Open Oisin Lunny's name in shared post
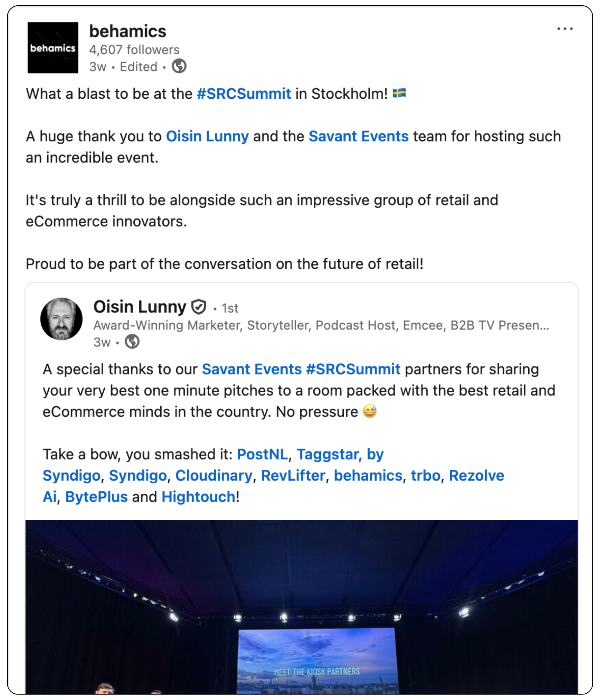600x700 pixels. 140,307
